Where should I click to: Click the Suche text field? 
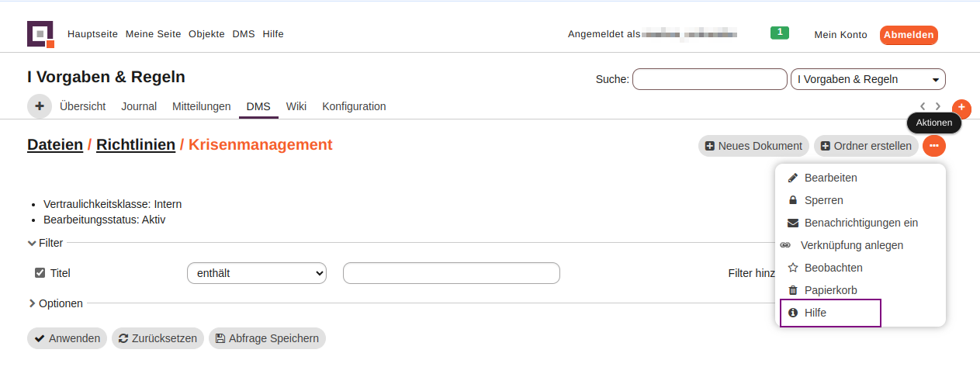tap(709, 79)
